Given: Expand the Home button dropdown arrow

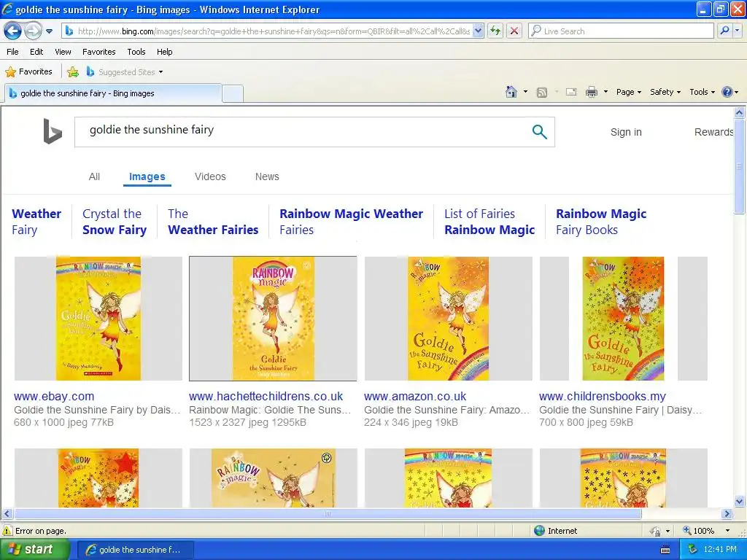Looking at the screenshot, I should click(x=525, y=92).
